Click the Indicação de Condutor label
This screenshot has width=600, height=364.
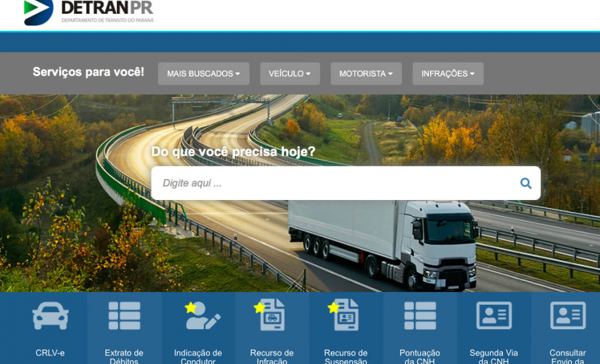point(198,356)
